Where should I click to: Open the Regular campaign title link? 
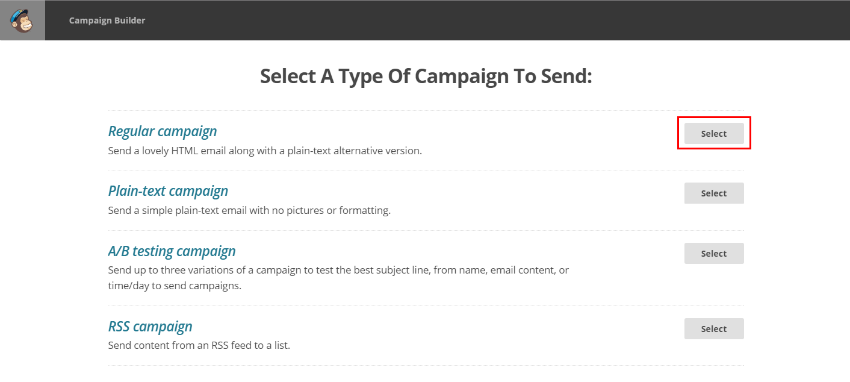coord(162,131)
